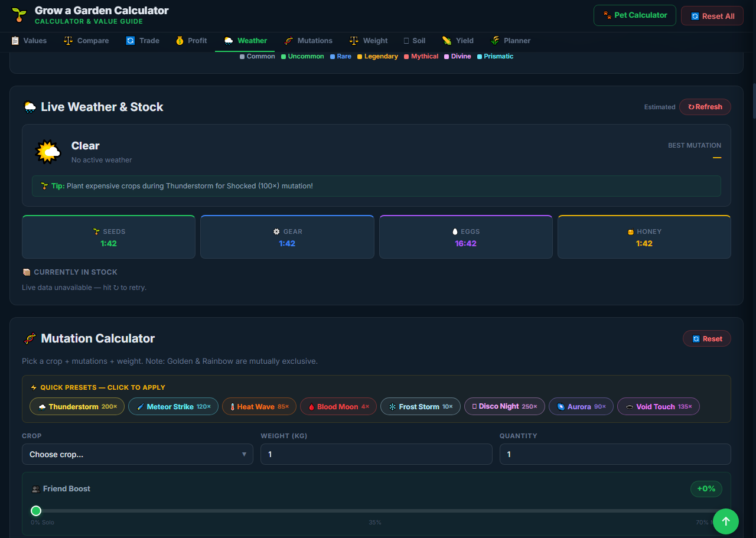Image resolution: width=756 pixels, height=538 pixels.
Task: Click the Gear timer card
Action: click(x=287, y=237)
